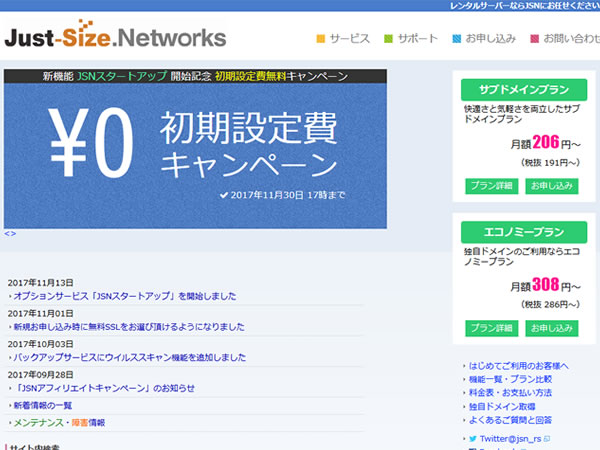Click the date 2017年10月03日

pos(41,344)
